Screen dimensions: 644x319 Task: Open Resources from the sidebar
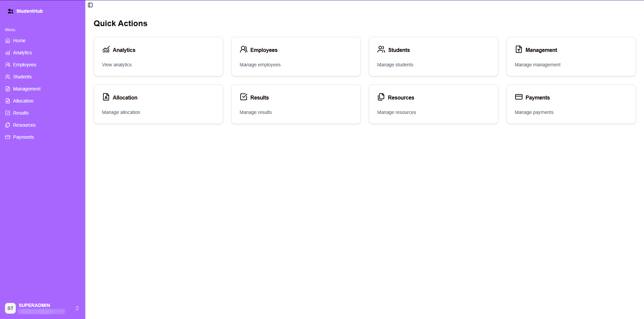24,125
